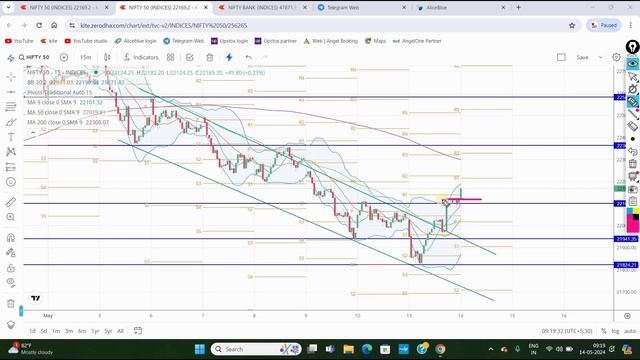Bookmark this page star icon
This screenshot has width=640, height=360.
click(x=572, y=25)
